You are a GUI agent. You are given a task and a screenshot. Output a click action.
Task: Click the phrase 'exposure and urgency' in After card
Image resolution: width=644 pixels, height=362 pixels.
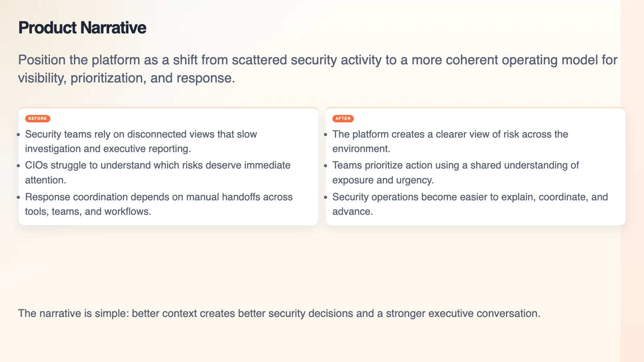coord(382,180)
